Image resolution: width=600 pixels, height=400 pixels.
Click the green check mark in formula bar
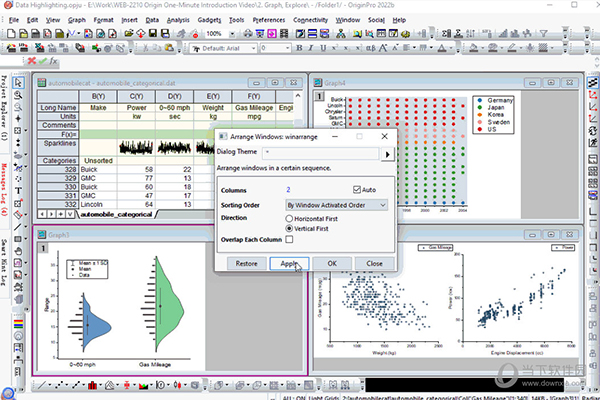pos(42,61)
